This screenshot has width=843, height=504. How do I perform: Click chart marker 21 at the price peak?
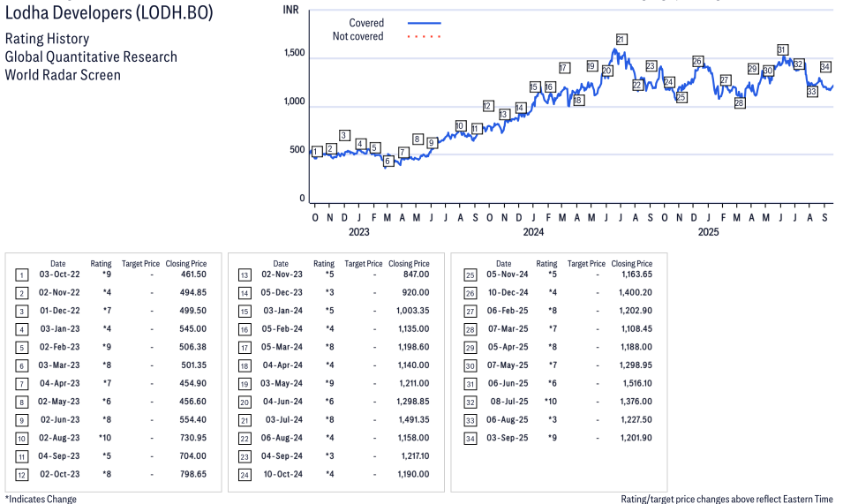[621, 39]
